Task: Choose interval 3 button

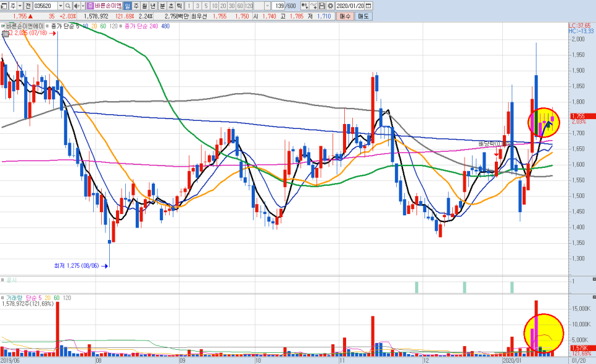Action: tap(197, 6)
